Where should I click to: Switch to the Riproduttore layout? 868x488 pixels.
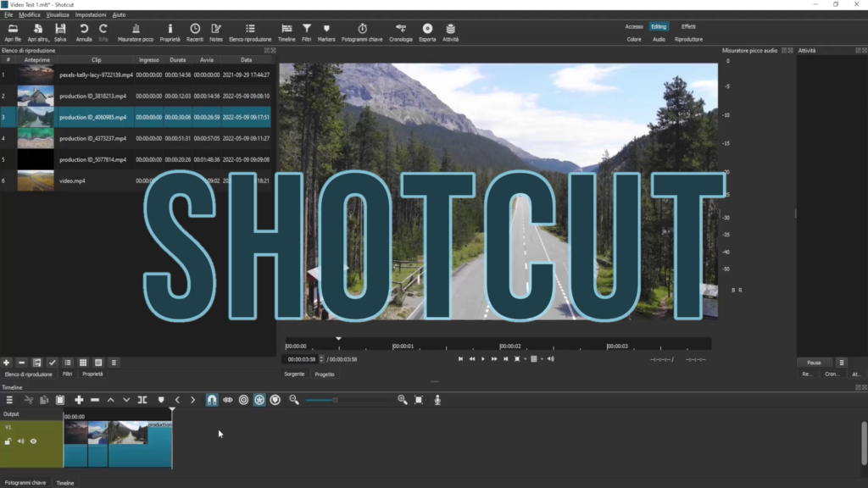pos(688,39)
